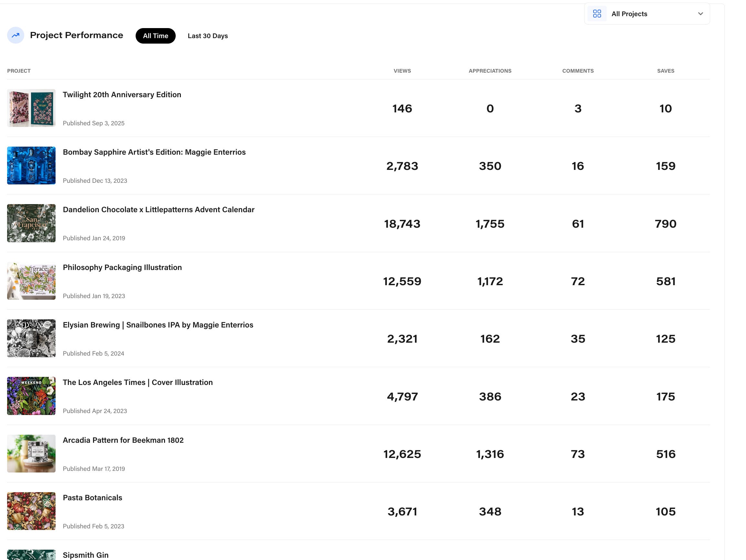Open the LA Times Weekend cover thumbnail

click(x=31, y=396)
